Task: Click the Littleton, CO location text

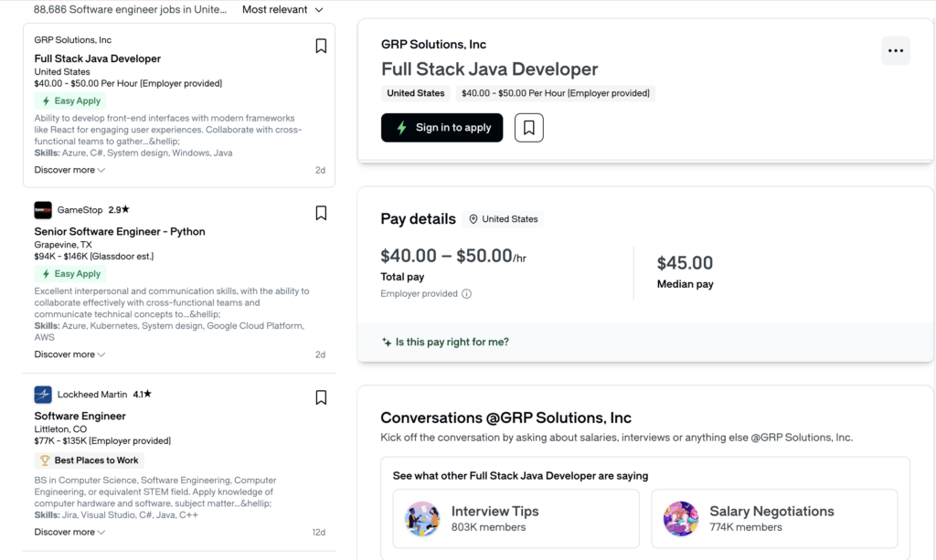Action: point(60,428)
